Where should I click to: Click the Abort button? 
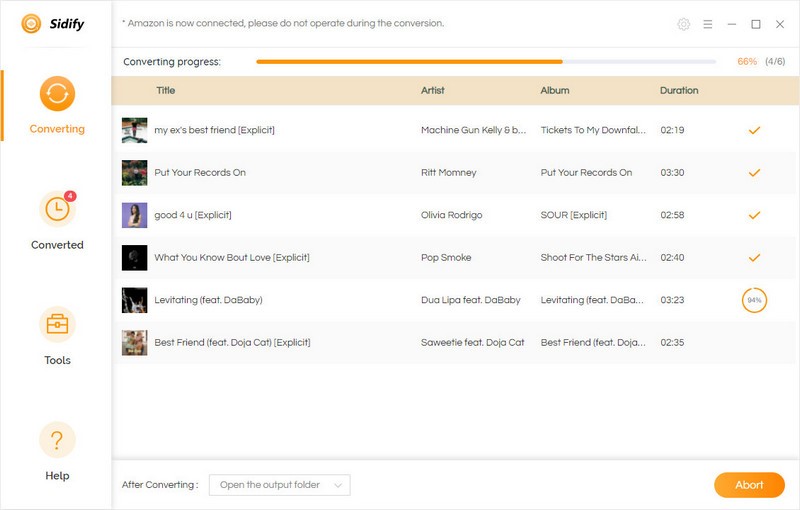pyautogui.click(x=749, y=485)
